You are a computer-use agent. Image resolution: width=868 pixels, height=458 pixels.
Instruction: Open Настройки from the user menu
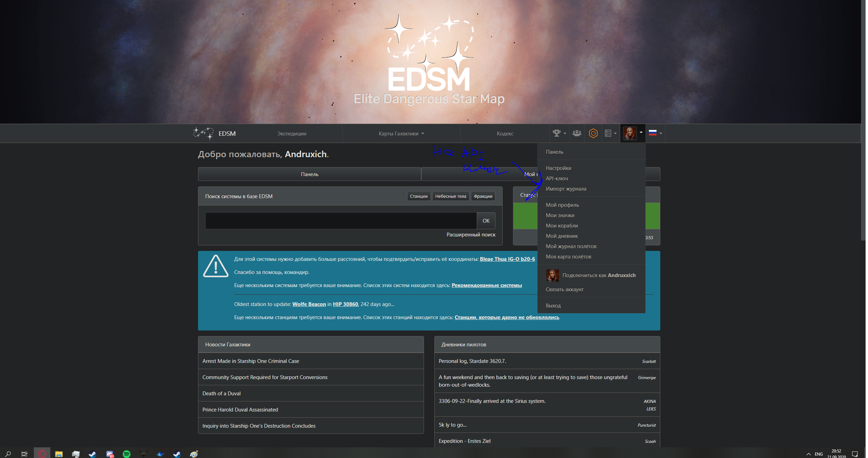(x=591, y=168)
